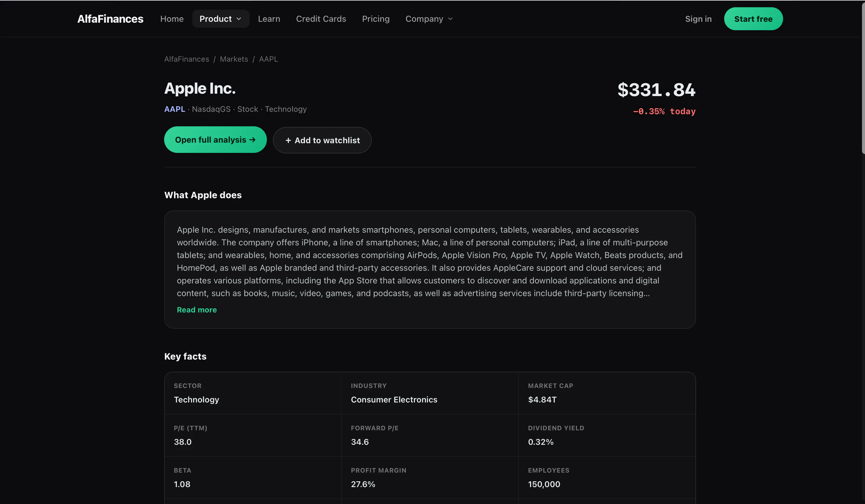Click the Sign in link
This screenshot has height=504, width=865.
698,19
